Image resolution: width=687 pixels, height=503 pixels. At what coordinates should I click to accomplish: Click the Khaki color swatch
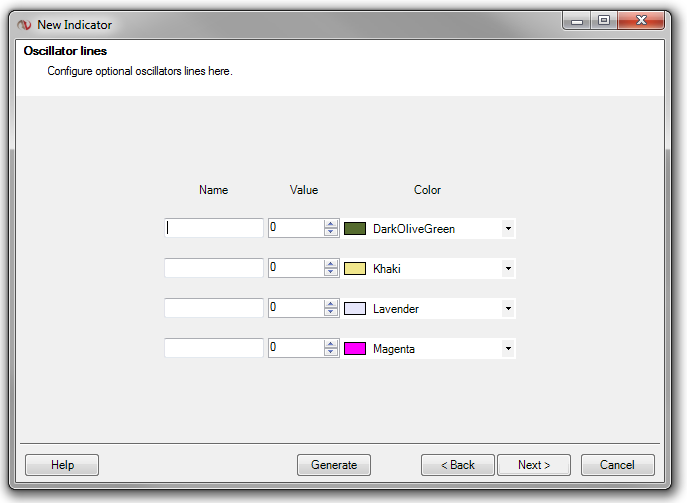(x=355, y=268)
